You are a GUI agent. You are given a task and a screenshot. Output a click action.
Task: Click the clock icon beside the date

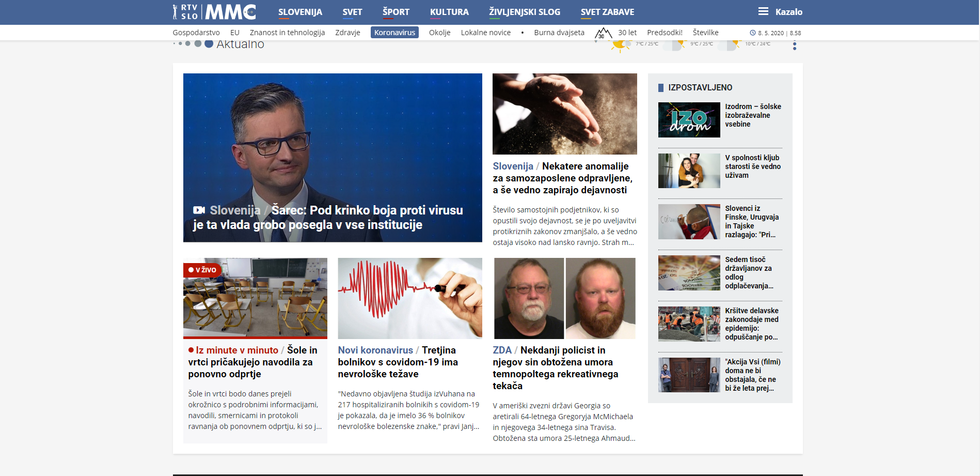pos(752,33)
